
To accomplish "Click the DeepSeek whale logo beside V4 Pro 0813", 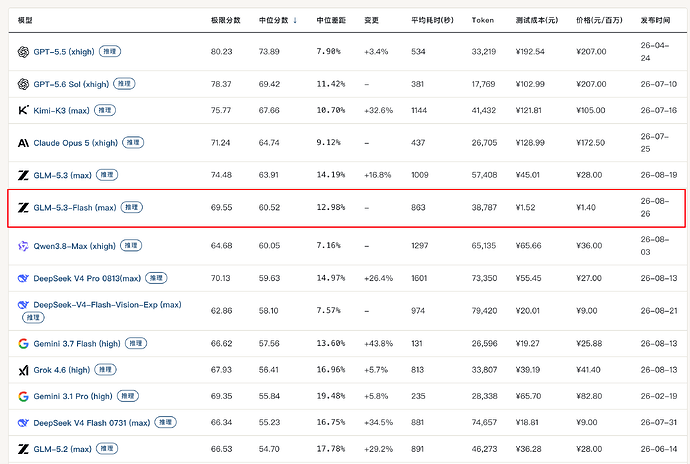I will click(23, 278).
